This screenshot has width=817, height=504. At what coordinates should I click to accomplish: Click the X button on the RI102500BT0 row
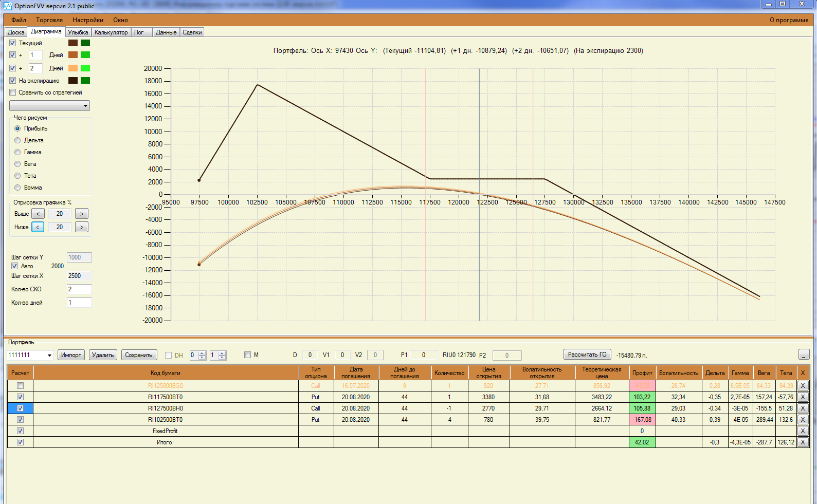[x=803, y=420]
